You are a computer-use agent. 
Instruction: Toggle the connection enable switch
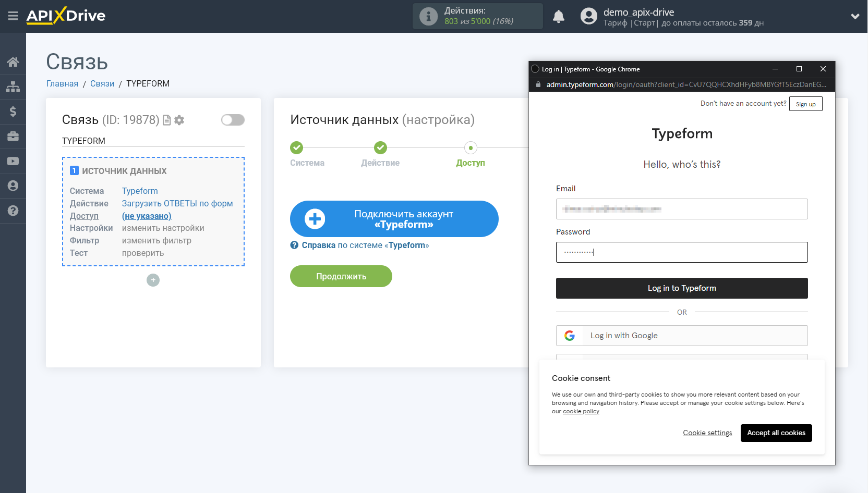click(233, 120)
